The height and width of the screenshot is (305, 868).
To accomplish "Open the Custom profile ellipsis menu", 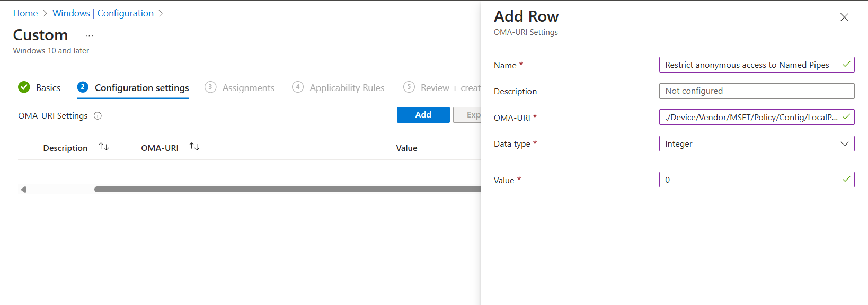I will coord(89,35).
